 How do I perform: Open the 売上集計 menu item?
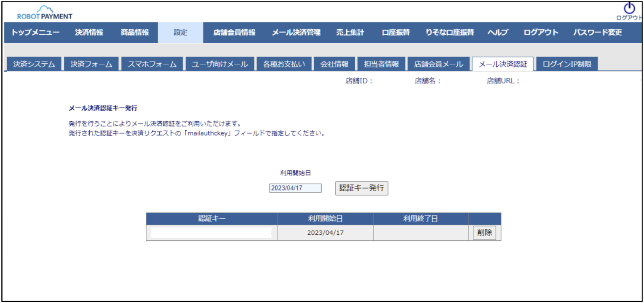coord(350,32)
